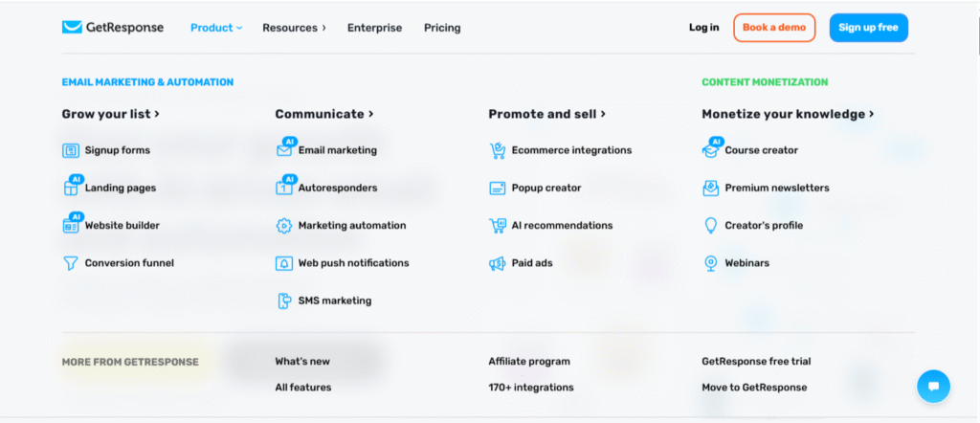Open the AI recommendations link
The image size is (980, 423).
(x=563, y=226)
